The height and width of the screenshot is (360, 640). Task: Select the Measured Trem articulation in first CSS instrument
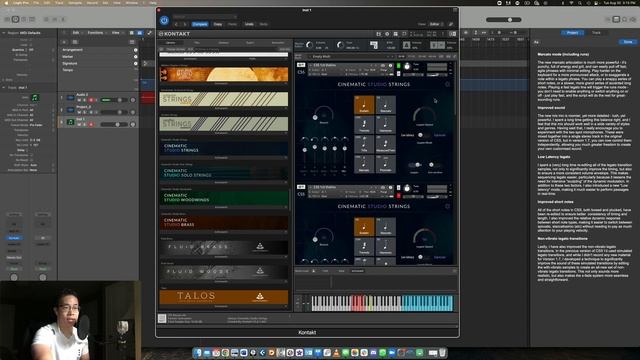point(386,144)
